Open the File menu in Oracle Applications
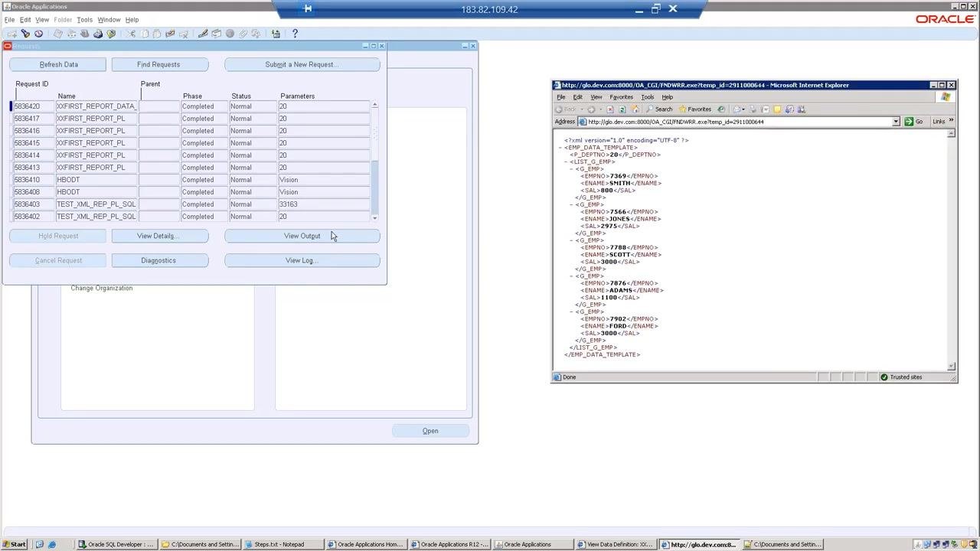 tap(9, 20)
